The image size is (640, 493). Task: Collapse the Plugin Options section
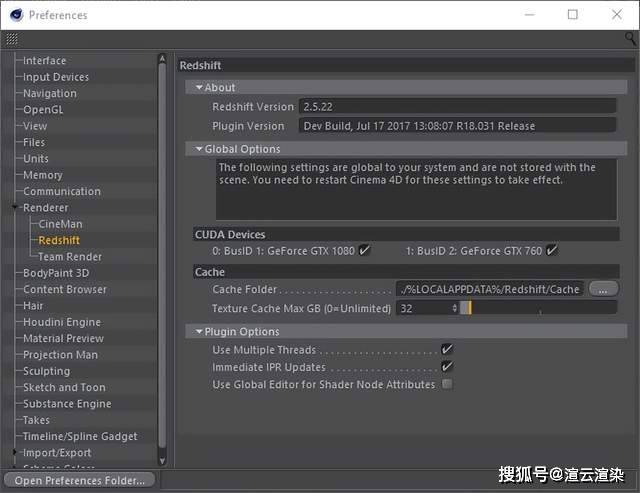pos(199,331)
